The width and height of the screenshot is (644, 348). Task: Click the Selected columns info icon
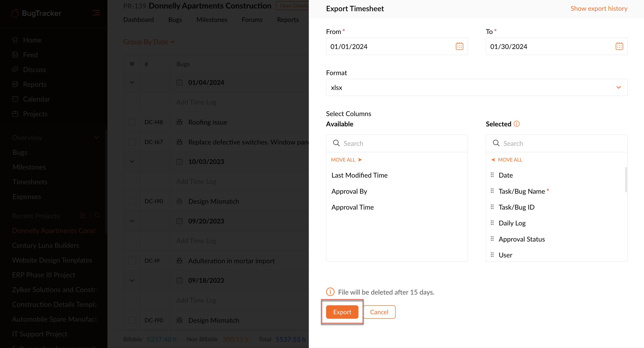click(x=516, y=124)
